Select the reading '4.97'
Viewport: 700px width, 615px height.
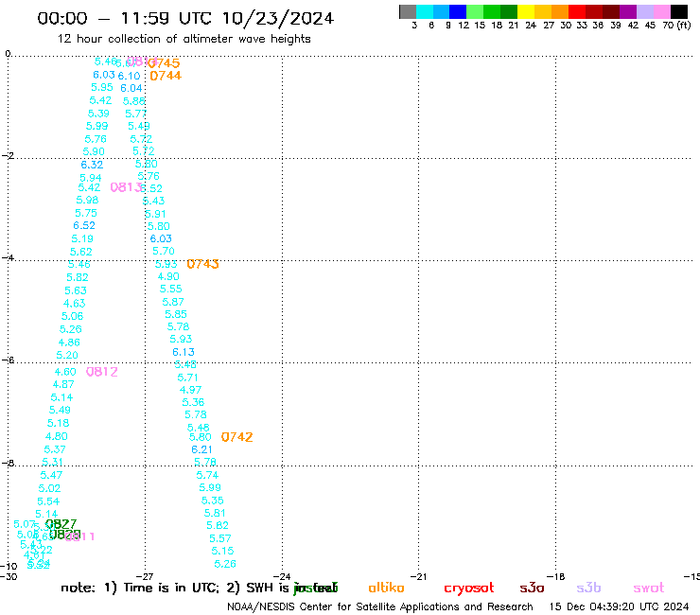tap(191, 390)
